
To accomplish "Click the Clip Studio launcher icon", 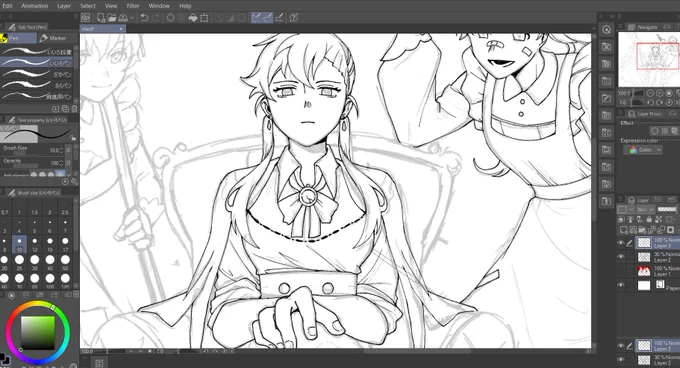I will (86, 18).
